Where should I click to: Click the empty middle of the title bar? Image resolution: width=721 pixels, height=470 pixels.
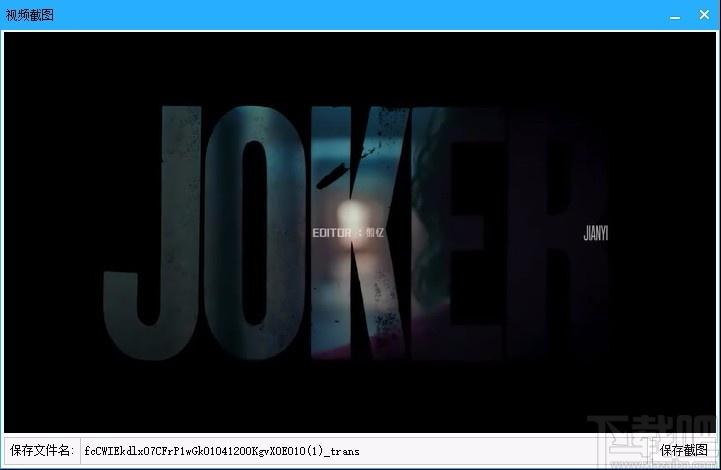click(350, 15)
